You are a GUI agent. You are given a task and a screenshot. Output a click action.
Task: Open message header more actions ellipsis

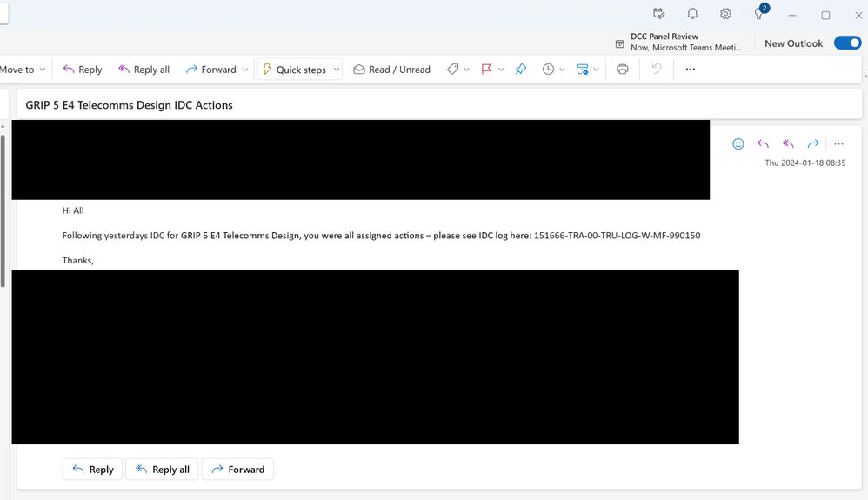coord(838,144)
